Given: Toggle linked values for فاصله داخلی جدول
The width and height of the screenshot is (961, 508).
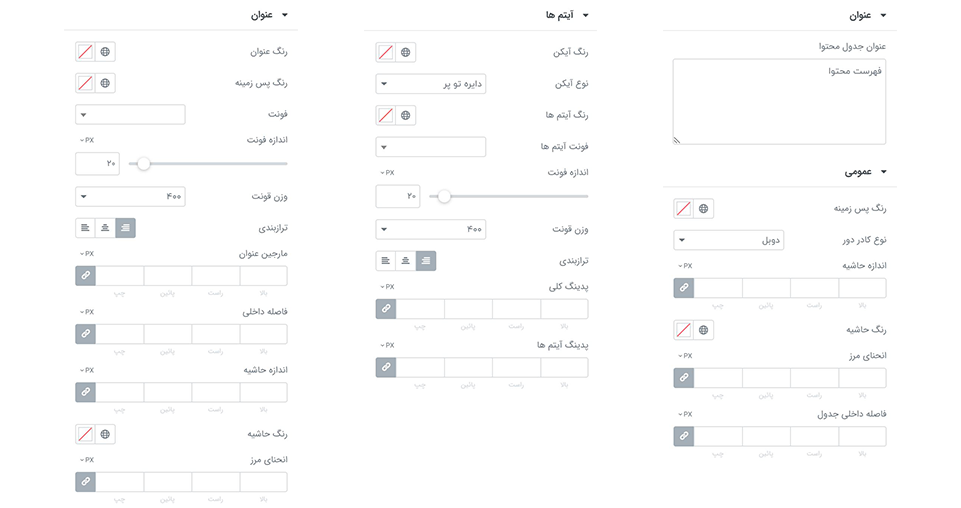Looking at the screenshot, I should pyautogui.click(x=684, y=436).
